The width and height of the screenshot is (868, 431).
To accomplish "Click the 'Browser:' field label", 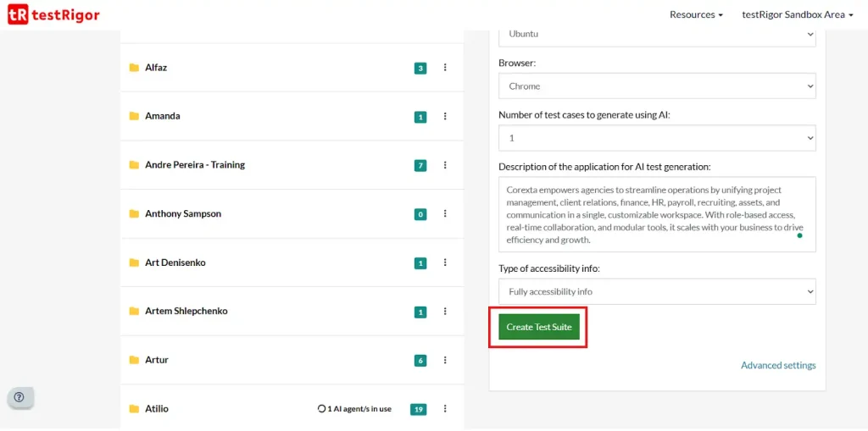I will tap(517, 63).
